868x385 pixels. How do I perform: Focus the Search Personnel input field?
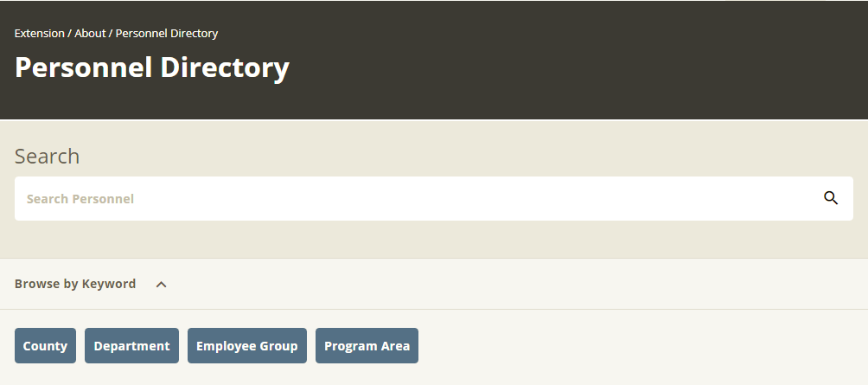click(433, 198)
